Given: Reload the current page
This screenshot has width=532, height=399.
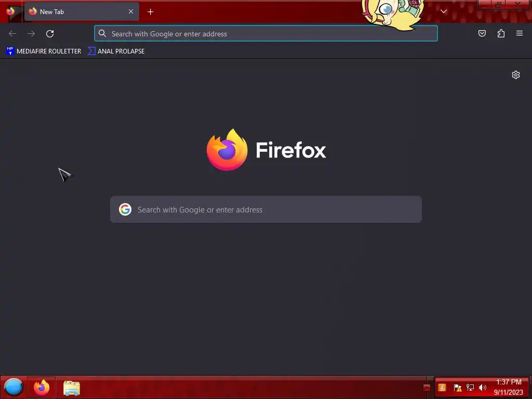Looking at the screenshot, I should pyautogui.click(x=50, y=34).
